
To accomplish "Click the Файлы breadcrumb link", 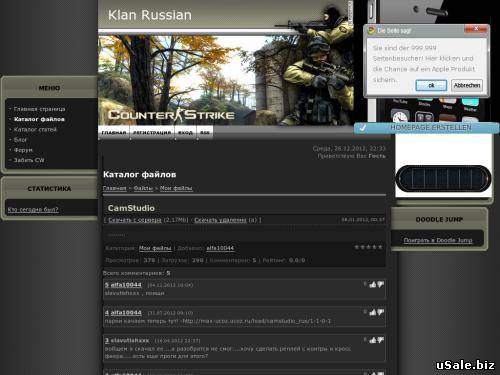I will pyautogui.click(x=143, y=188).
